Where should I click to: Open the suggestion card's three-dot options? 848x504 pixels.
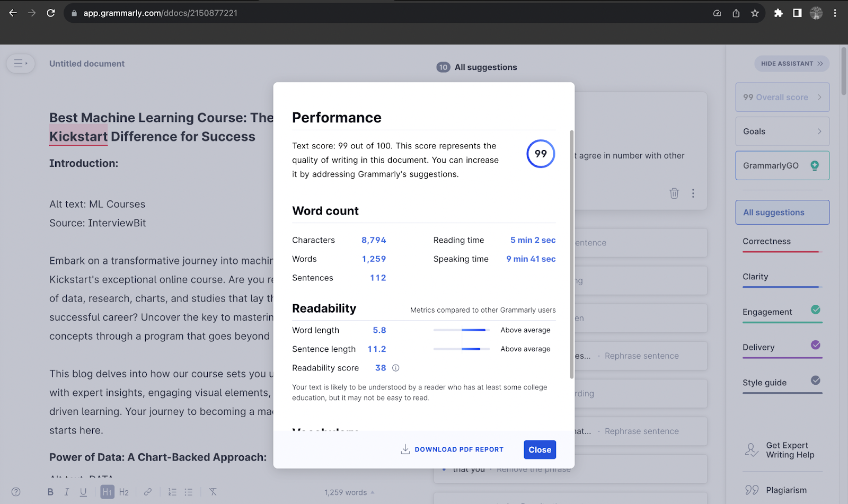pyautogui.click(x=693, y=193)
